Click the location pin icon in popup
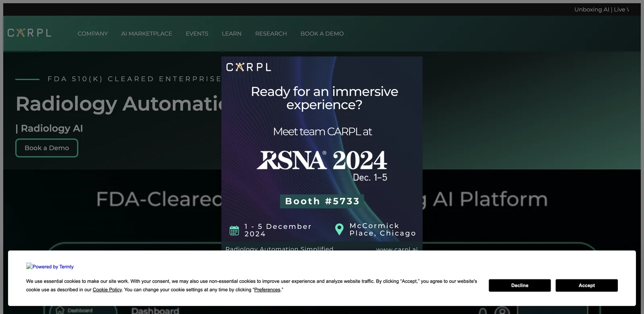Screen dimensions: 644x314 [x=339, y=229]
